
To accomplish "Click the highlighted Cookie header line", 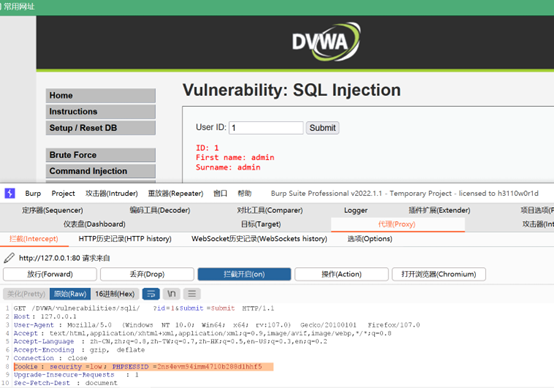I will tap(143, 367).
